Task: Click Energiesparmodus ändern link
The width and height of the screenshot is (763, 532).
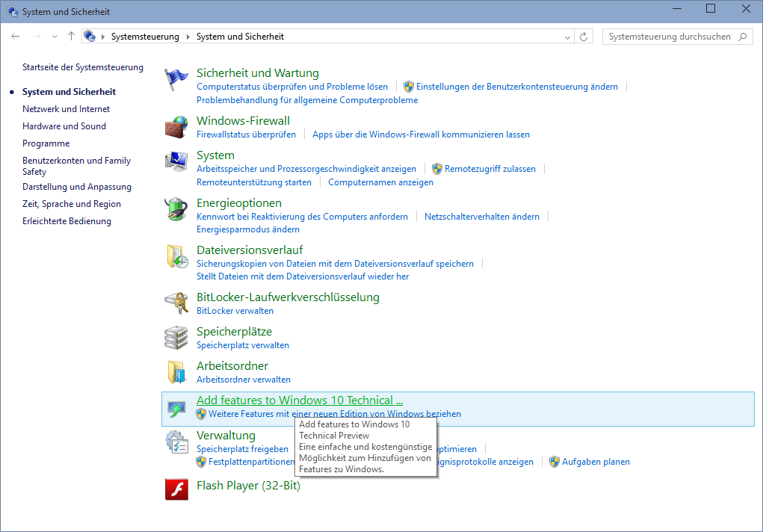Action: [x=248, y=229]
